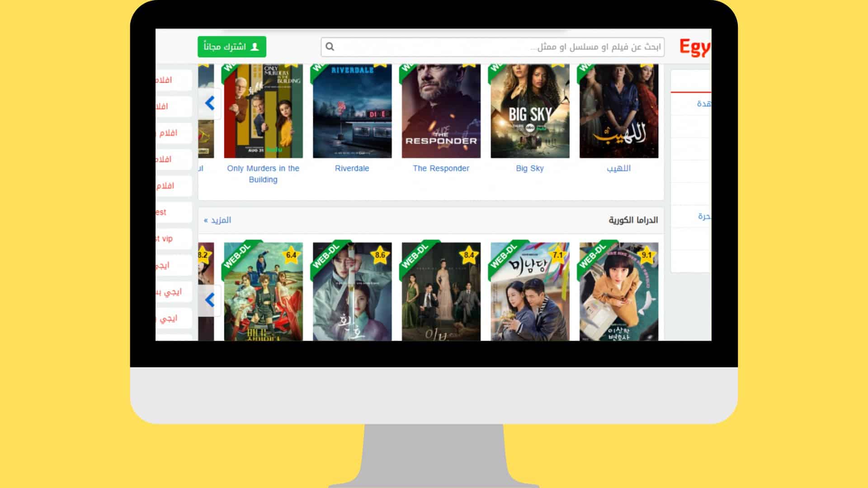The image size is (868, 488).
Task: Open the Only Murders in the Building title link
Action: tap(263, 174)
